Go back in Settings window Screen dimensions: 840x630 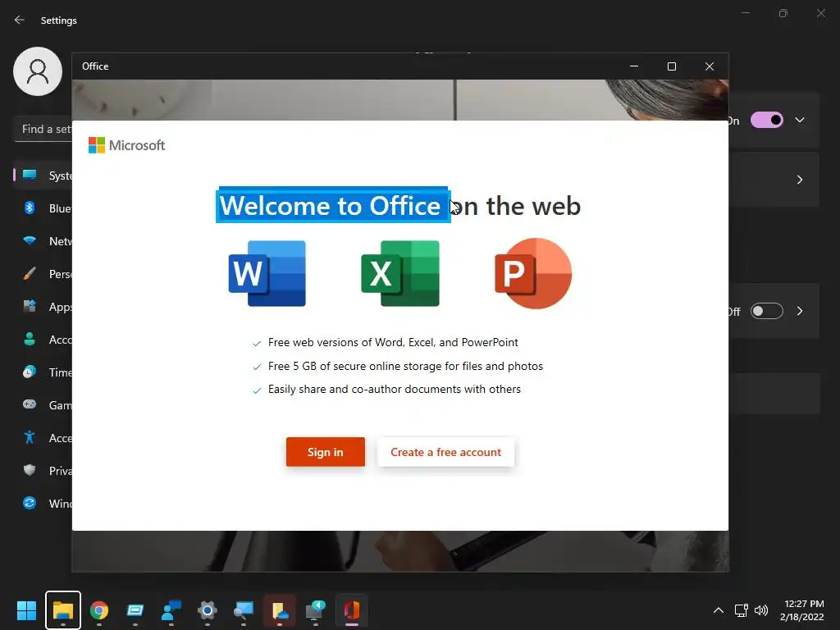tap(20, 20)
